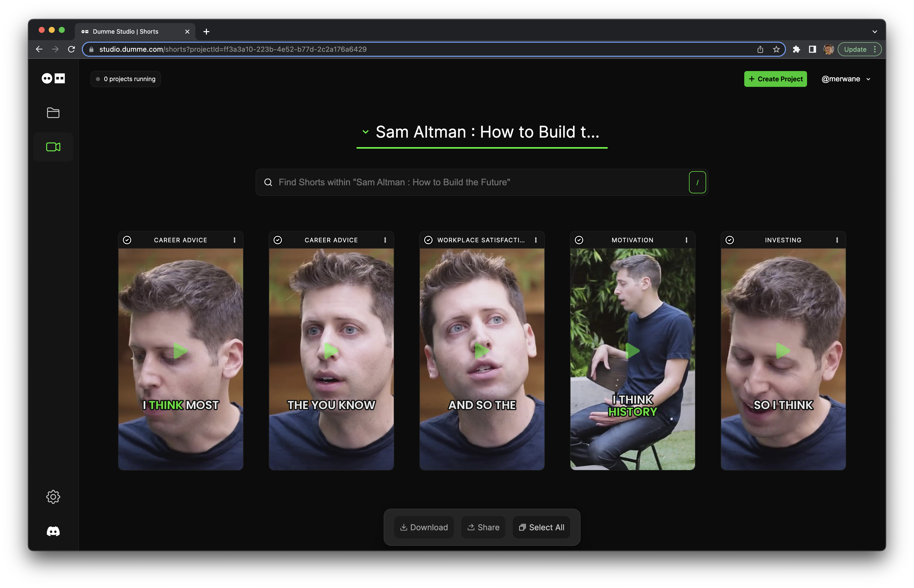Click the Create Project button
Screen dimensions: 914x588
[775, 79]
